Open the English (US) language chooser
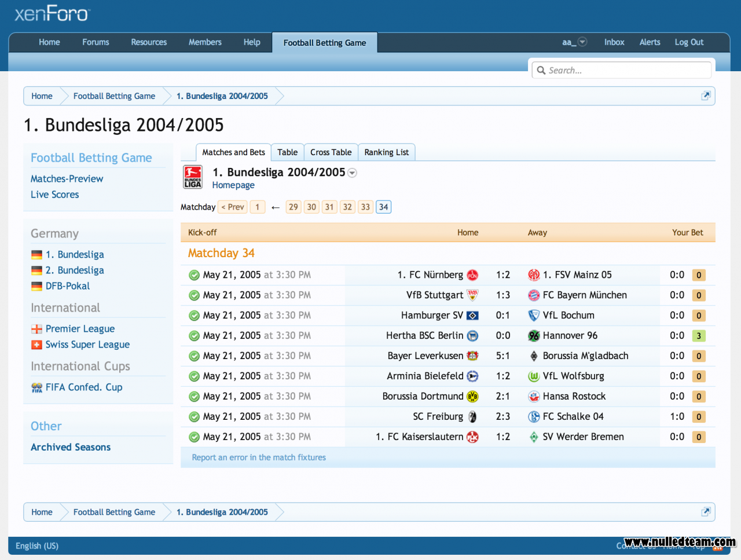Screen dimensions: 741x560 [x=37, y=546]
